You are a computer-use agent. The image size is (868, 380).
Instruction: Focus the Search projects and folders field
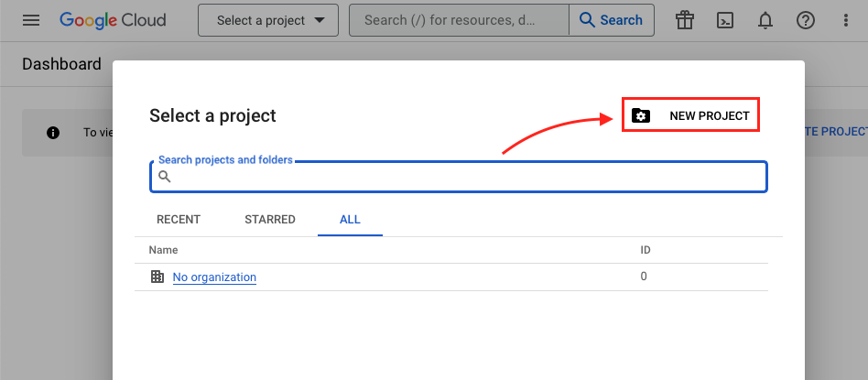click(x=459, y=177)
